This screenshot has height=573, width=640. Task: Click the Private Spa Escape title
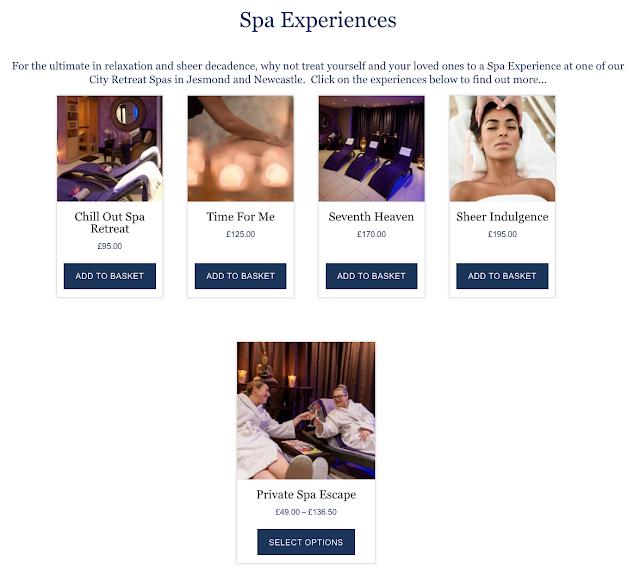click(306, 495)
